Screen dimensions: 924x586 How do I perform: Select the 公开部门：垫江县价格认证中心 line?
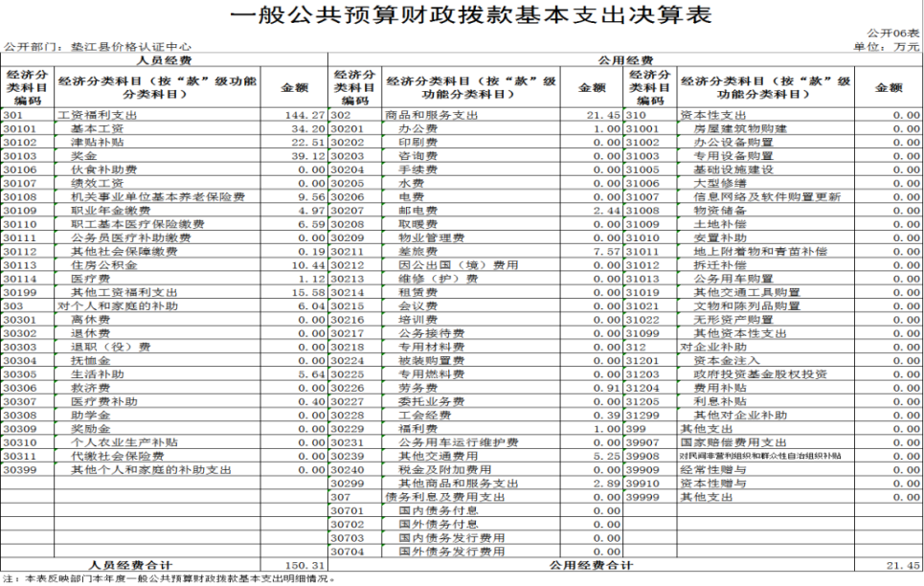pyautogui.click(x=98, y=46)
